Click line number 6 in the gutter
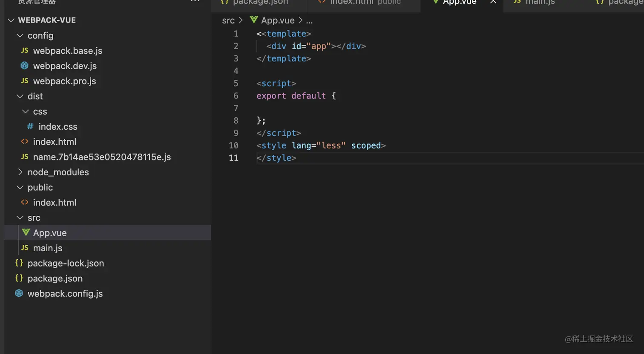Image resolution: width=644 pixels, height=354 pixels. click(x=236, y=96)
